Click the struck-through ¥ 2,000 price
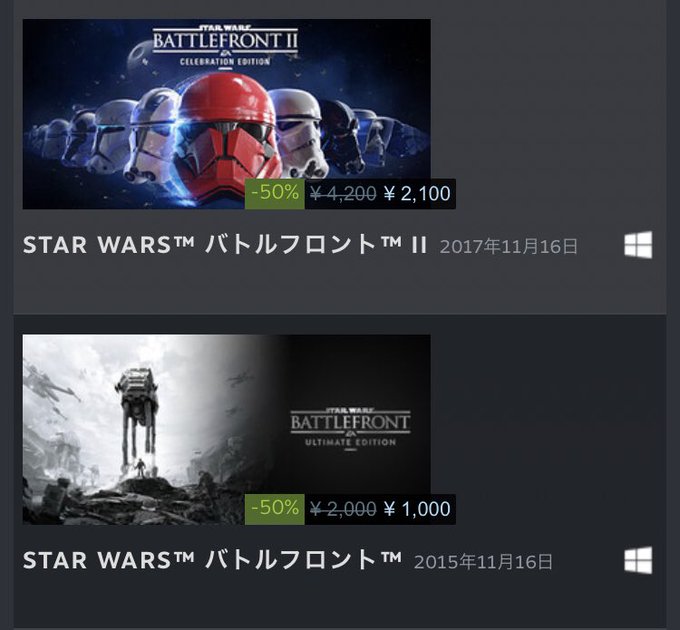Screen dimensions: 680x630 pos(343,509)
